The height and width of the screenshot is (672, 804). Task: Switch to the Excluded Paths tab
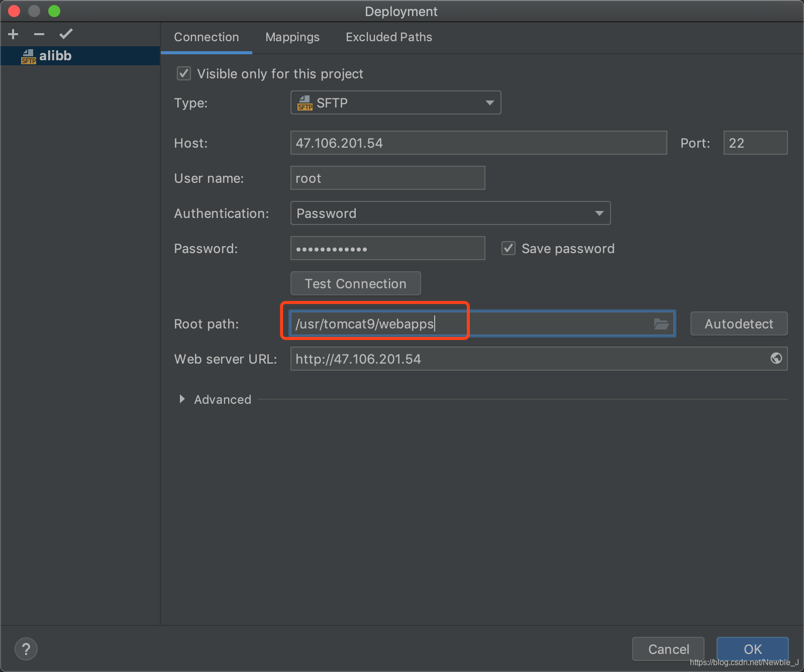click(389, 37)
